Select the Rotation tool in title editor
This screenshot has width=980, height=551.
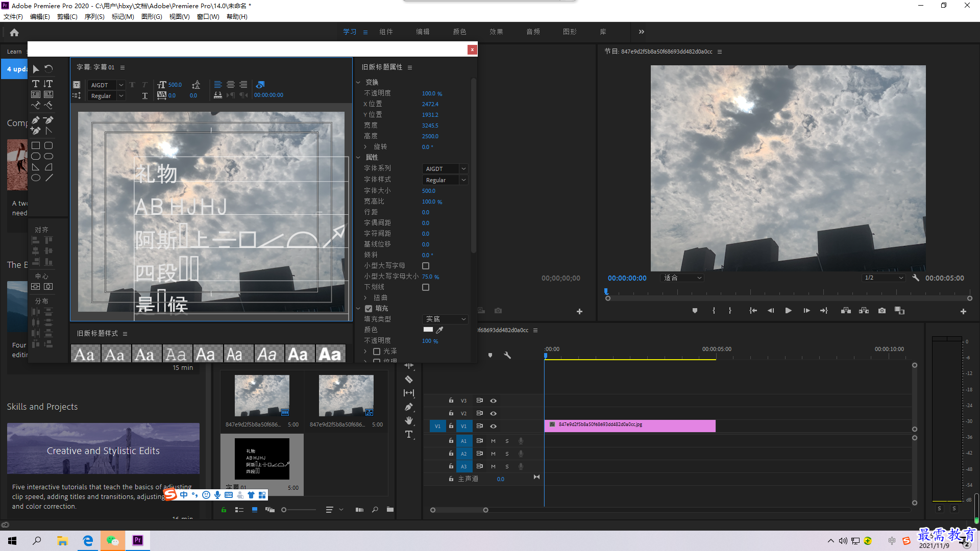(x=48, y=69)
